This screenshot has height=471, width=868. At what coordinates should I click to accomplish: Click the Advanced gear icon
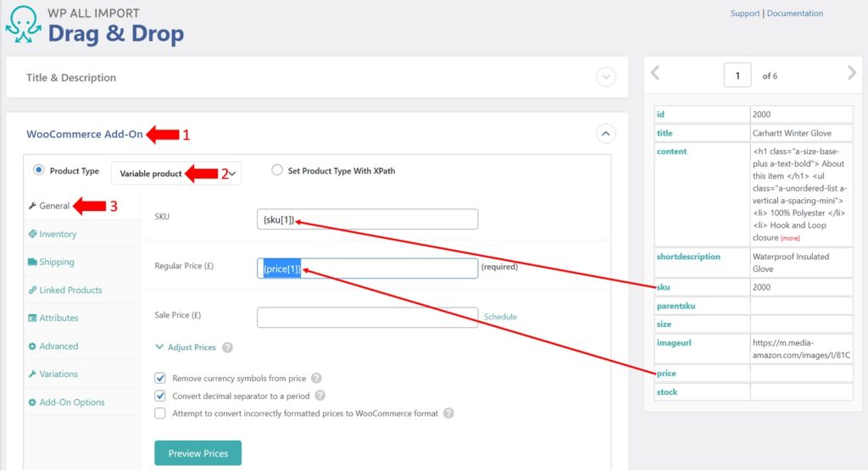pos(32,346)
